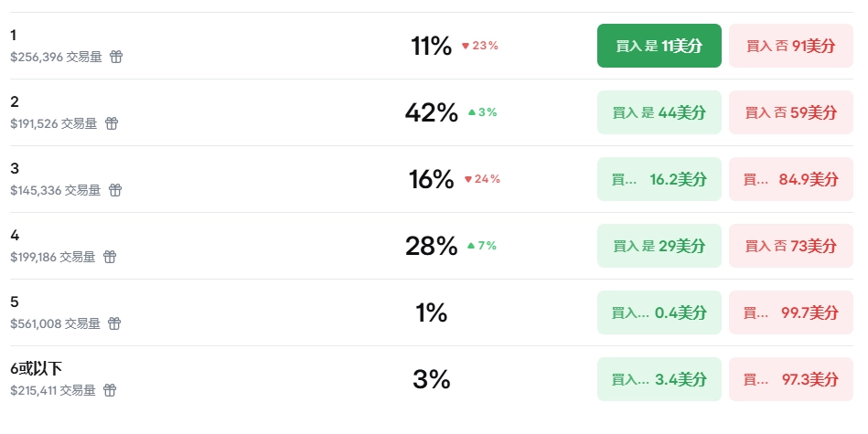Buy No at 73美分 for option 4
This screenshot has height=434, width=868.
[x=791, y=246]
